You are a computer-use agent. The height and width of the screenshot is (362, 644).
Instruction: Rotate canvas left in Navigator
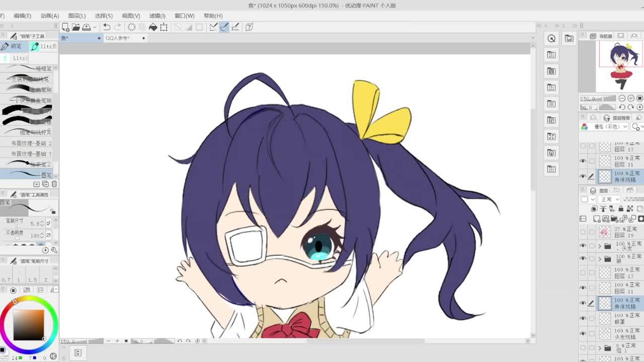(x=622, y=107)
